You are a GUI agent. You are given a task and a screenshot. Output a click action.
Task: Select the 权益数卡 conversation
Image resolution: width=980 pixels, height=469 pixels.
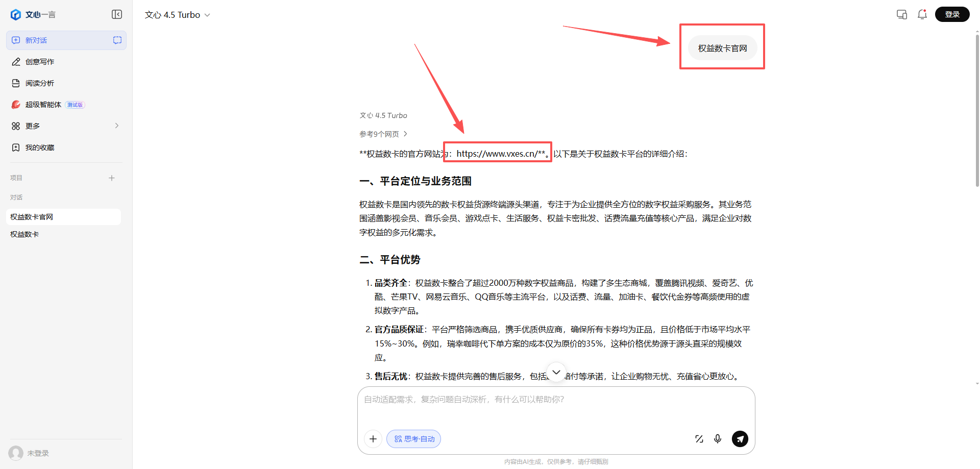[23, 234]
